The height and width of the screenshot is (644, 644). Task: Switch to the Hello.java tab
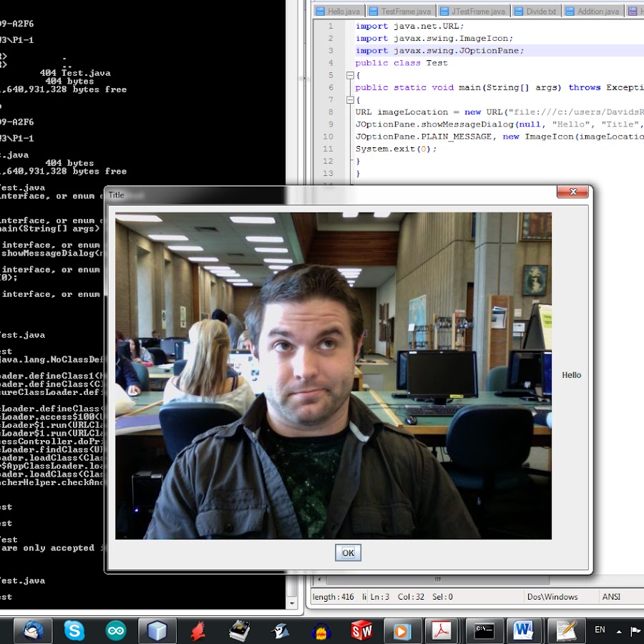click(x=338, y=11)
